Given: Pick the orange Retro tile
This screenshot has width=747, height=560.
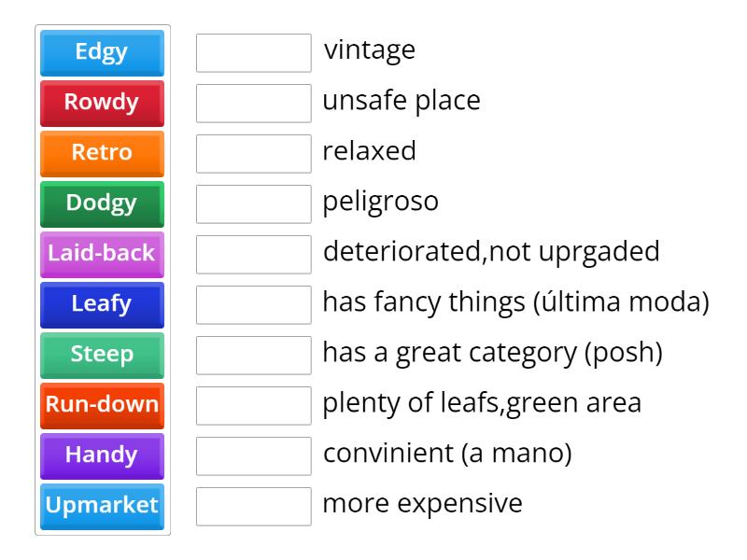Looking at the screenshot, I should 102,153.
